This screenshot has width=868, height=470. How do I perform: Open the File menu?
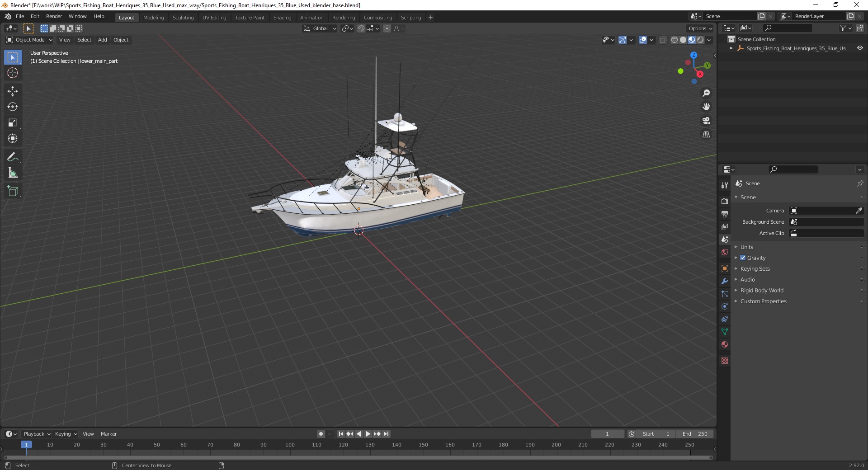[x=20, y=16]
